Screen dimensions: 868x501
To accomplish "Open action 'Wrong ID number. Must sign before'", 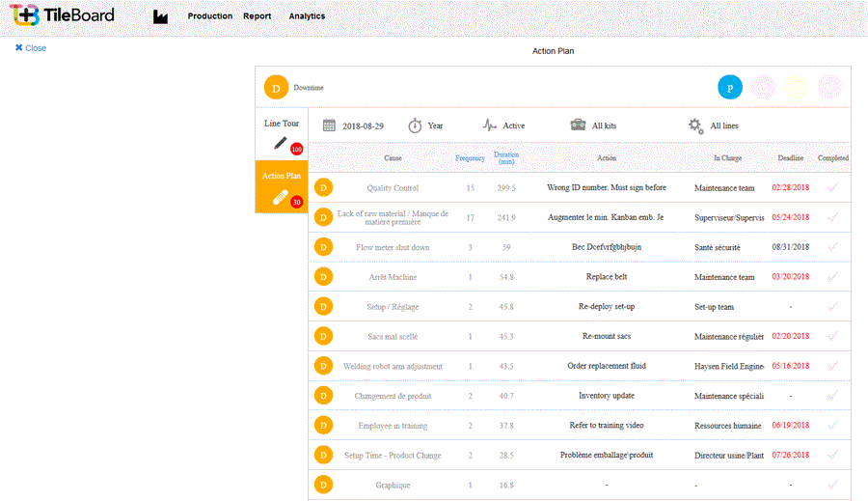I will coord(607,188).
